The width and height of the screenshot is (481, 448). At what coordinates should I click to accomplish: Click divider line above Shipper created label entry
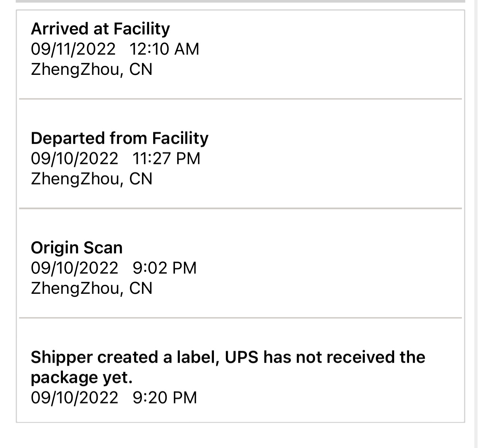tap(240, 318)
